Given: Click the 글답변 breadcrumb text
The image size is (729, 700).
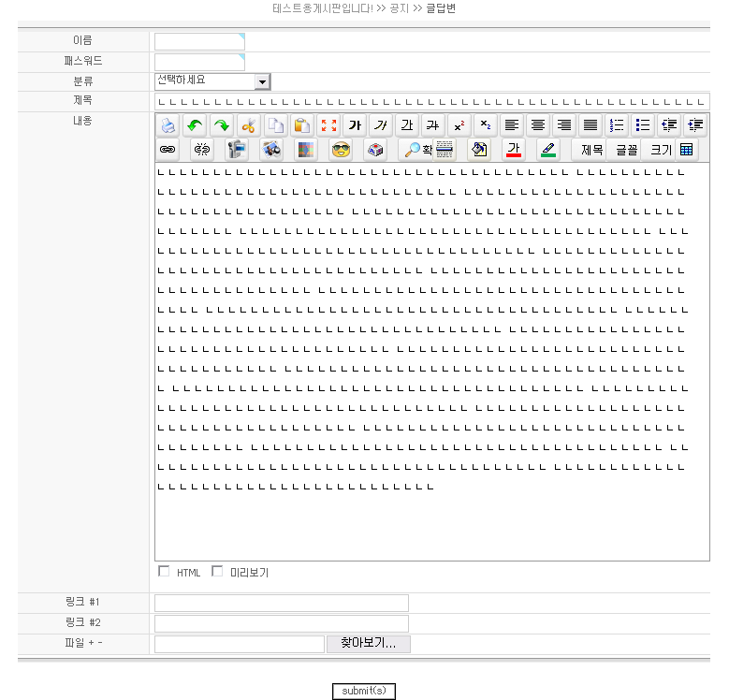Looking at the screenshot, I should (441, 8).
